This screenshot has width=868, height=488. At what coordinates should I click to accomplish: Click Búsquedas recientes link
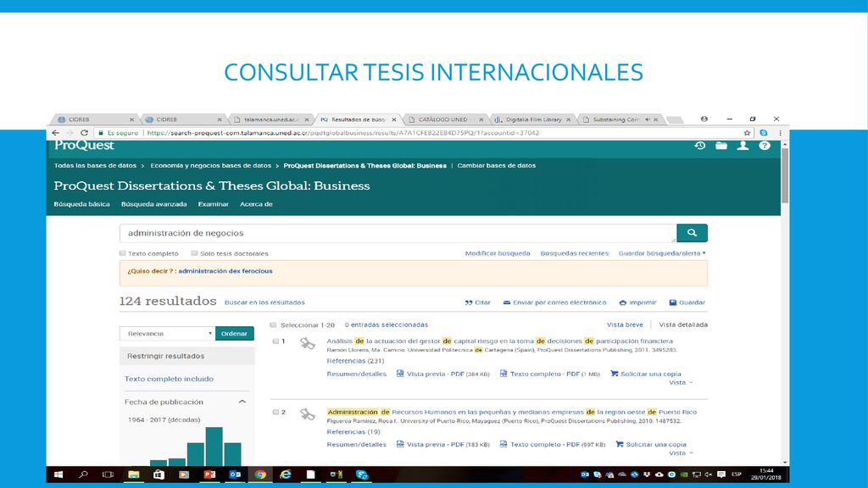[x=574, y=253]
